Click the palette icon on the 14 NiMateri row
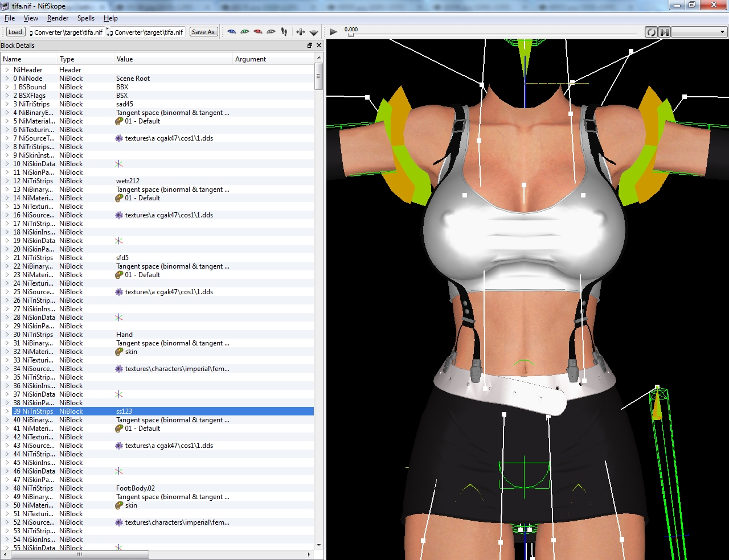This screenshot has width=729, height=560. 119,198
